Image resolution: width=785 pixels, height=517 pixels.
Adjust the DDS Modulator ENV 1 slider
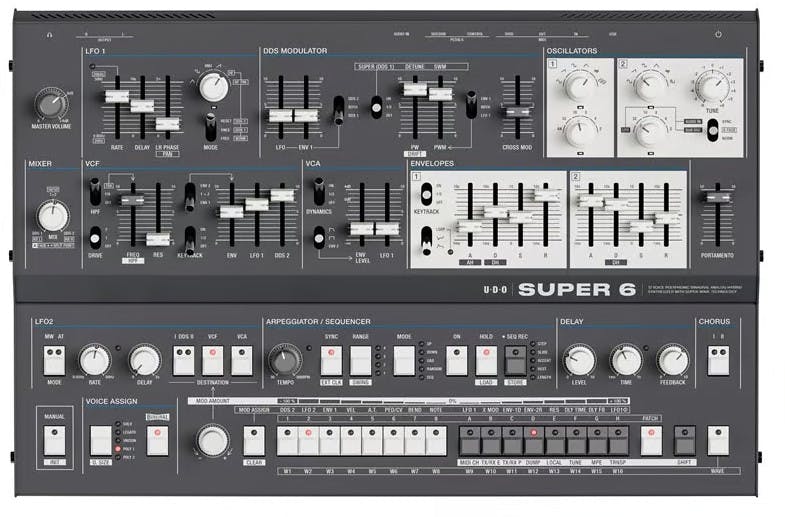305,116
